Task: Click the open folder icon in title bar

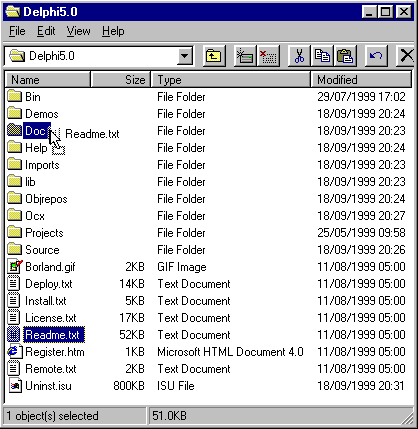Action: 13,12
